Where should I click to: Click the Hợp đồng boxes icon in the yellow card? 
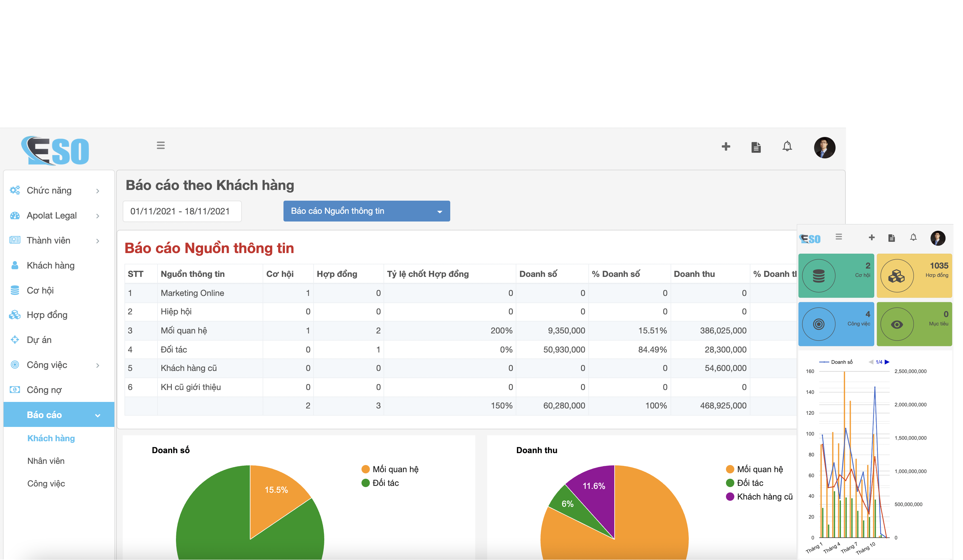point(897,276)
